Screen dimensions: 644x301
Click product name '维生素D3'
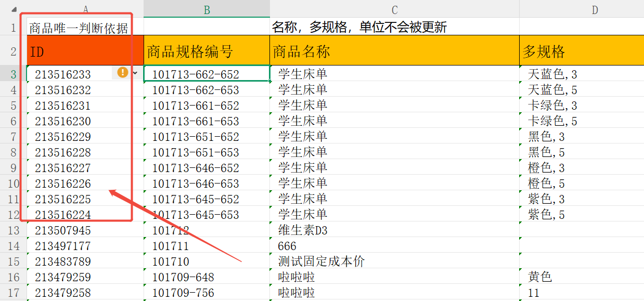point(303,230)
